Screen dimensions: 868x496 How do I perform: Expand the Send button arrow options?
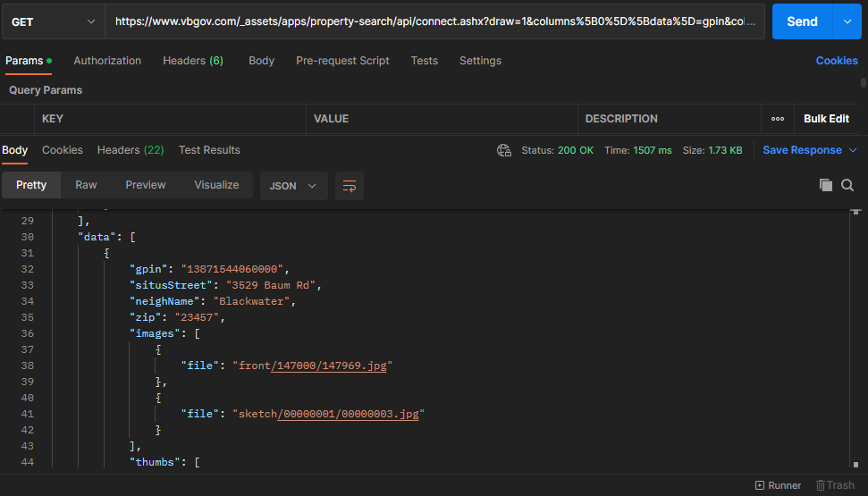[847, 21]
